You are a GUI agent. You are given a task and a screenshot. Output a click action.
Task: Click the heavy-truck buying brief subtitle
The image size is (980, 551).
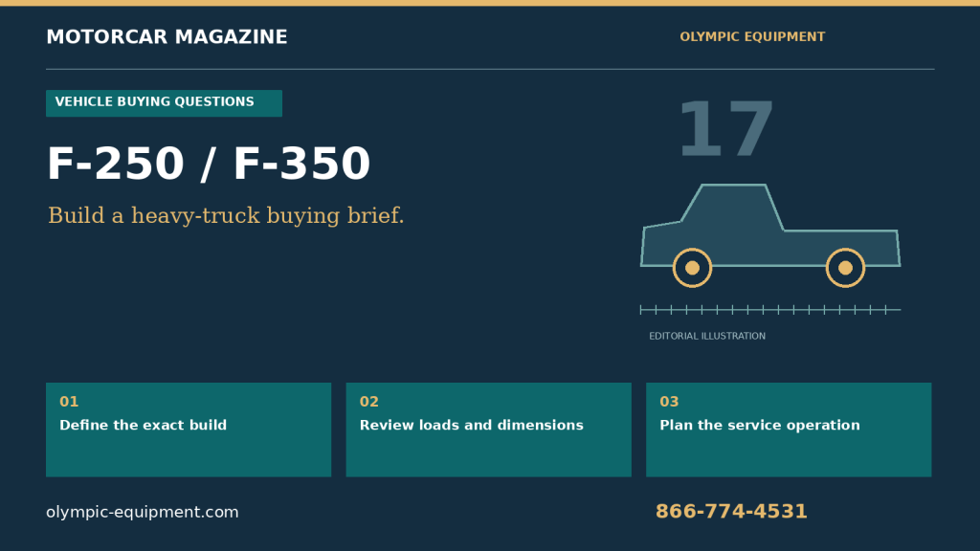(x=226, y=215)
